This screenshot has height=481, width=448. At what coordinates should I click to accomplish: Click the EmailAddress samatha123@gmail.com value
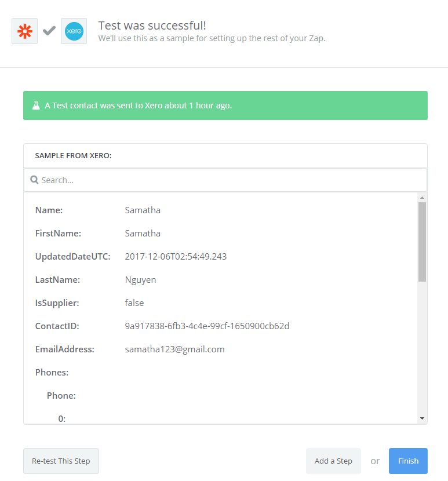pyautogui.click(x=174, y=349)
